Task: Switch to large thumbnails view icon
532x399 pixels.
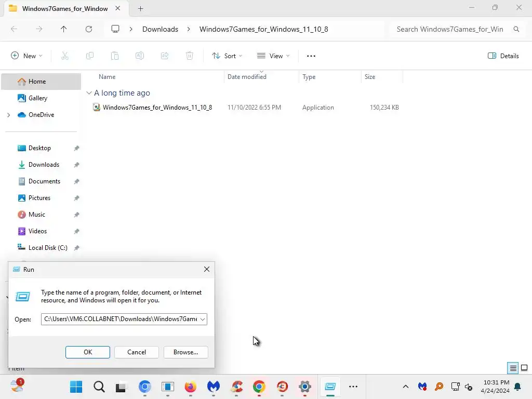Action: pos(524,368)
